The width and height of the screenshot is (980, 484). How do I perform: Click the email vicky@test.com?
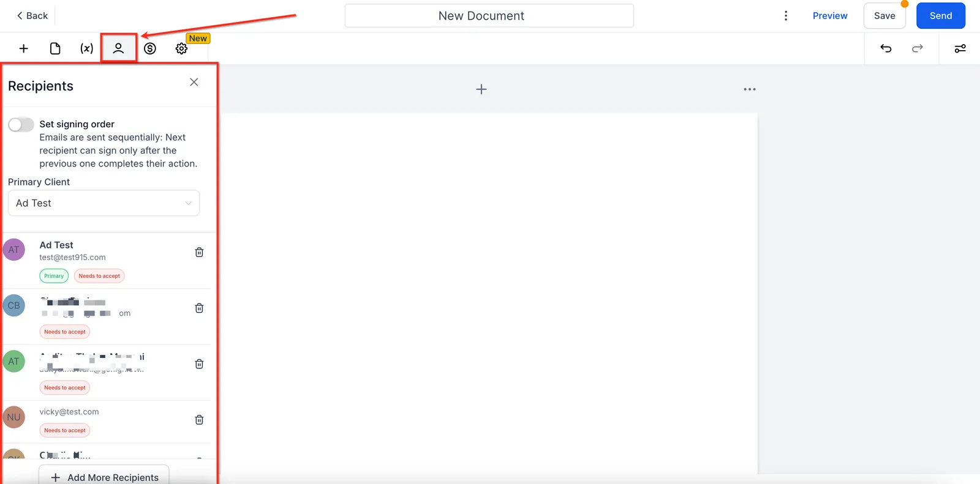click(x=69, y=412)
